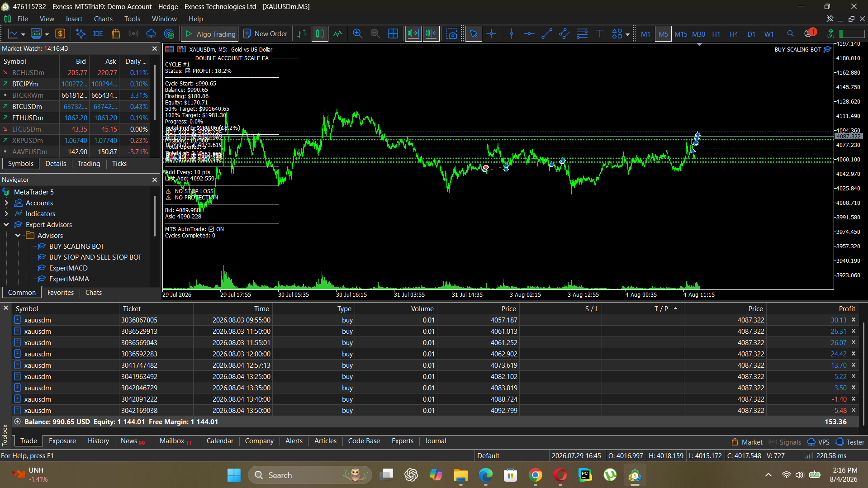Open the Insert menu

74,19
